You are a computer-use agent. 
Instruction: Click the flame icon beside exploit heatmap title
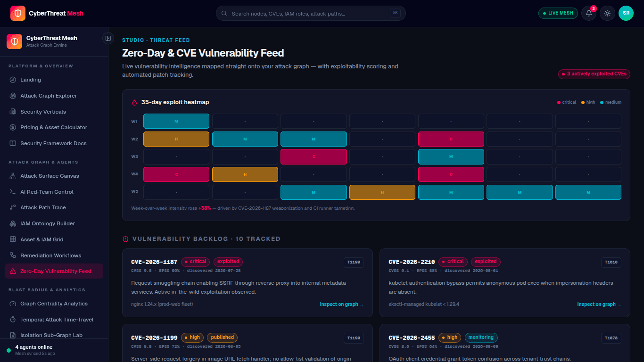(x=134, y=102)
